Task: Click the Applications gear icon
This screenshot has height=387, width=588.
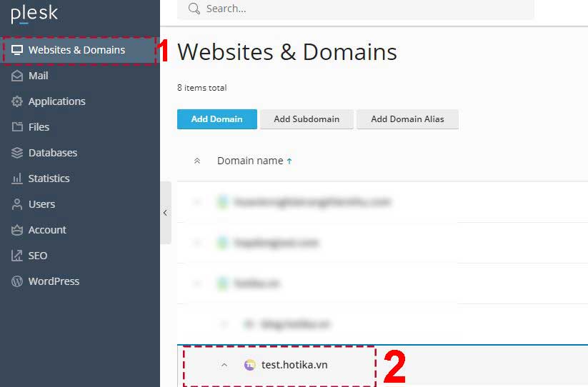Action: tap(17, 101)
